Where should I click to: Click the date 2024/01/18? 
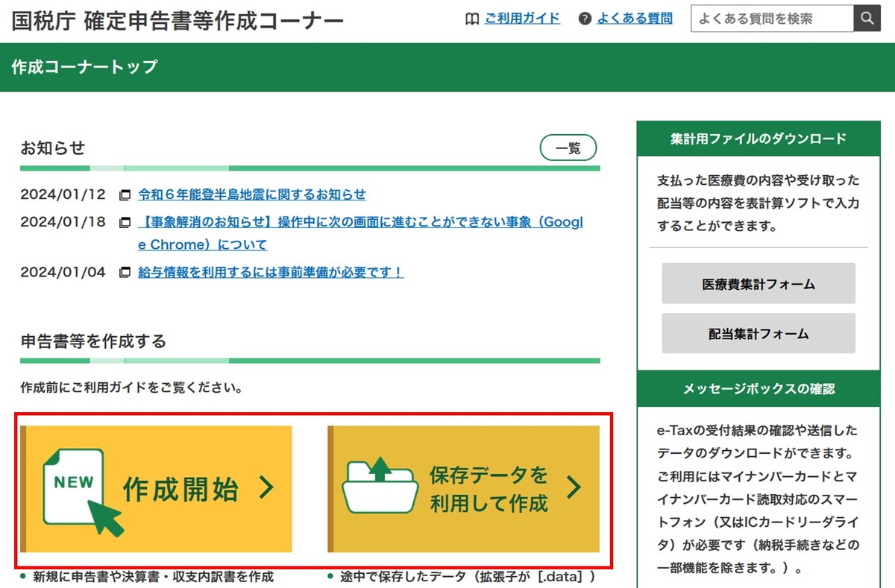[x=63, y=221]
